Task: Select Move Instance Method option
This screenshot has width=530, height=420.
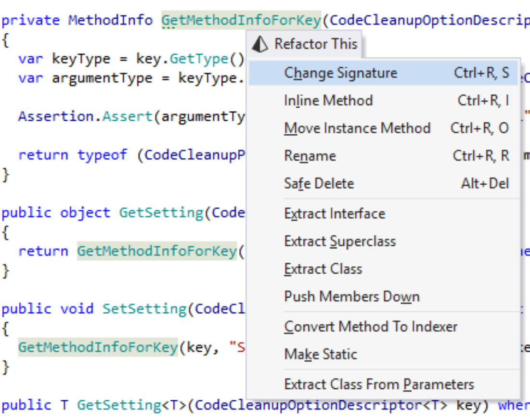Action: tap(357, 128)
